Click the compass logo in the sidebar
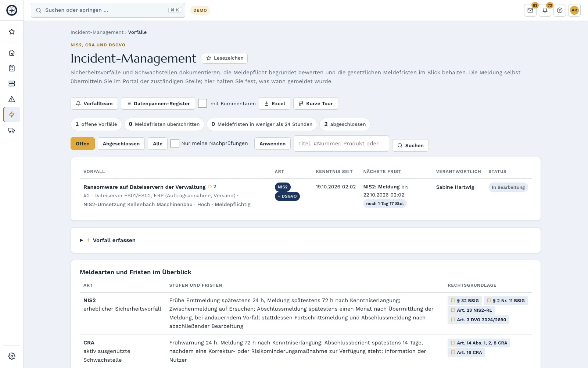The height and width of the screenshot is (368, 588). click(x=12, y=10)
